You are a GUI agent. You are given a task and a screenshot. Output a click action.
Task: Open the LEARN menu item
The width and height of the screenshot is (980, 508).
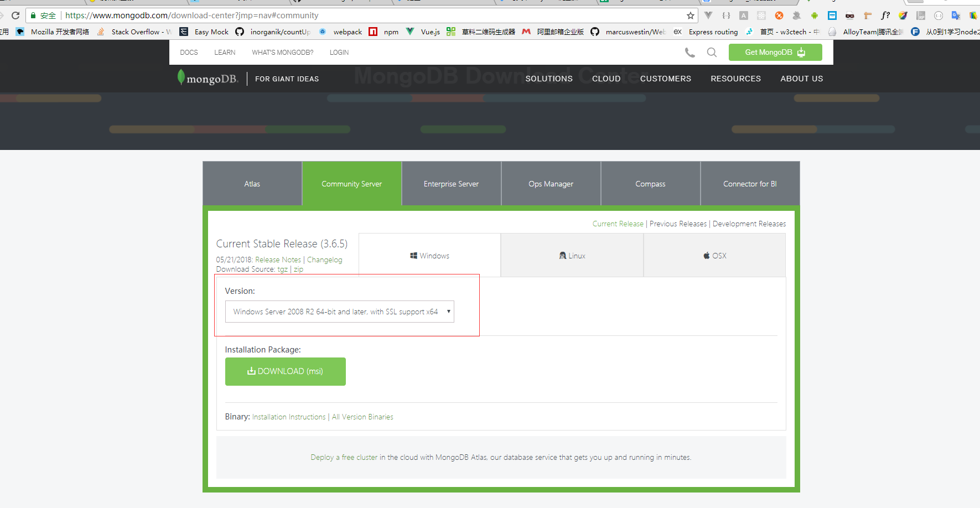(x=225, y=53)
